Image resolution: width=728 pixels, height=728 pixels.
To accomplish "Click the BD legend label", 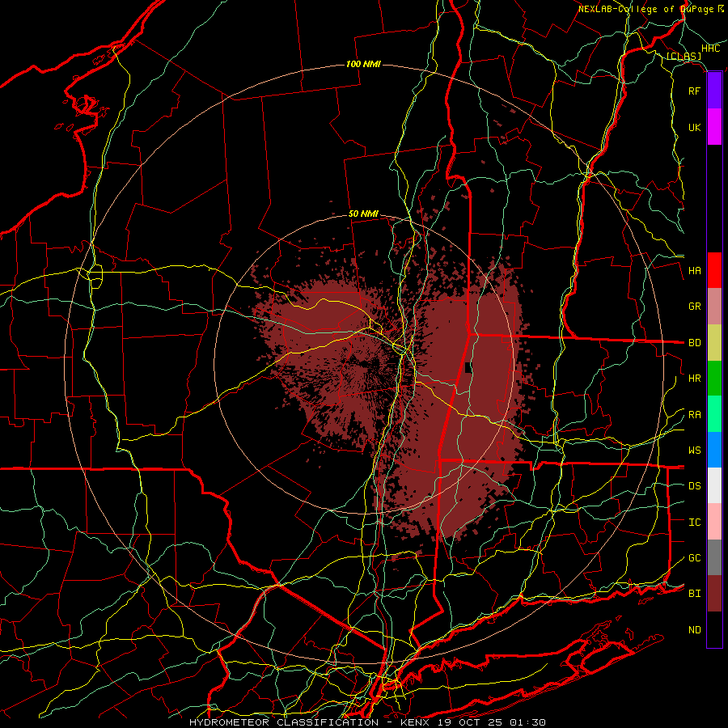I will coord(694,343).
